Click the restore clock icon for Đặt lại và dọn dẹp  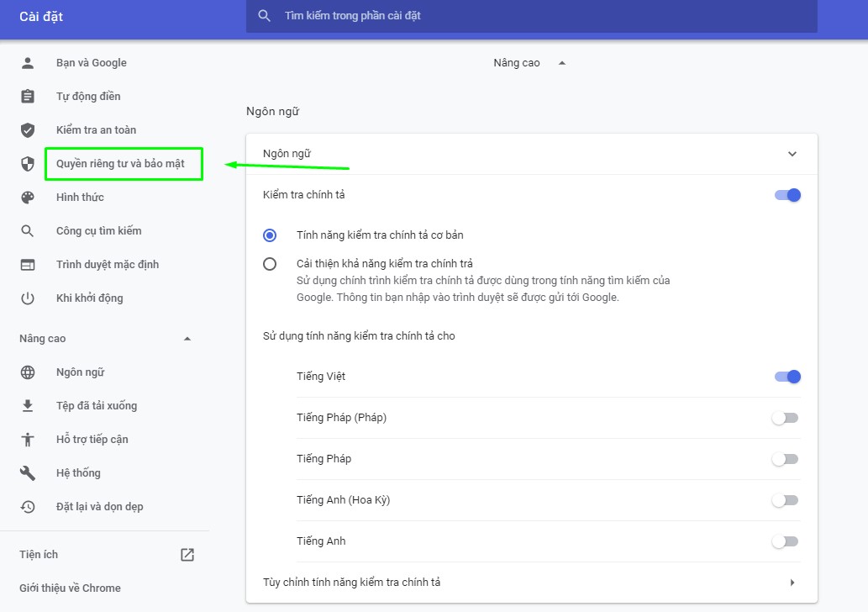(x=28, y=507)
